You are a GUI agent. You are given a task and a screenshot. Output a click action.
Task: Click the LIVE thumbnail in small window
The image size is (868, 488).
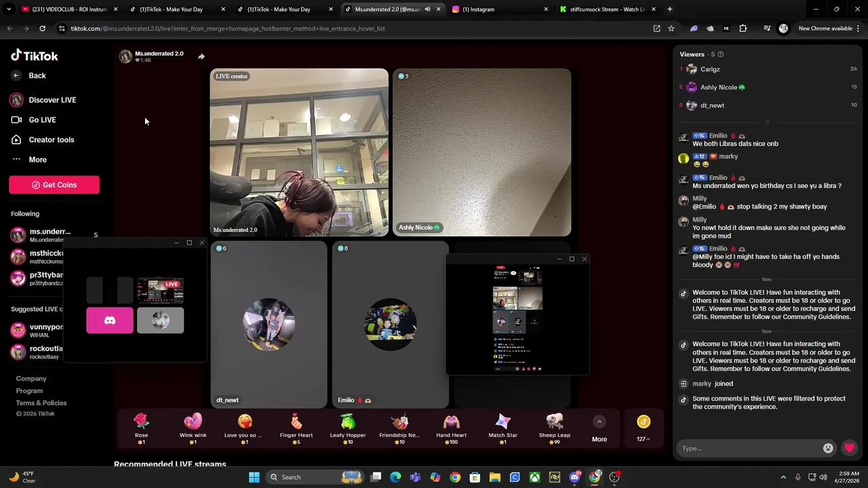(160, 291)
